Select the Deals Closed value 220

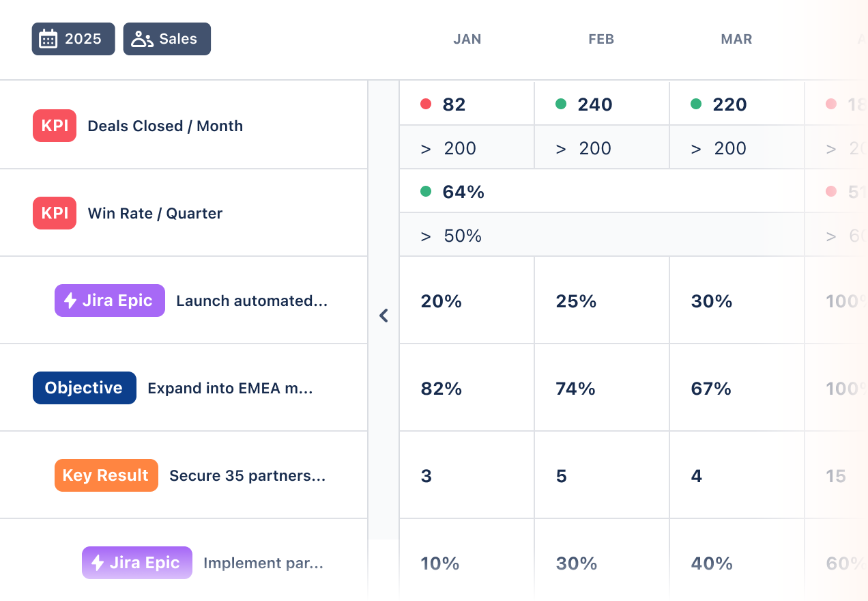click(729, 104)
